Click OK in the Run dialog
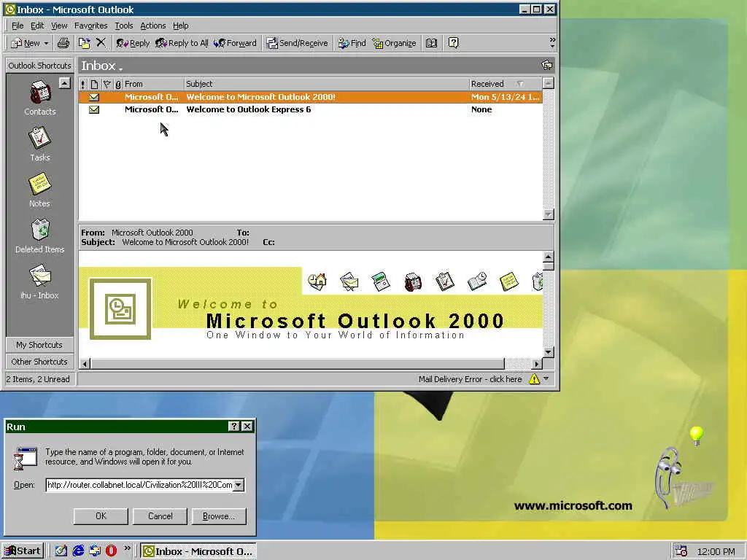 click(x=101, y=516)
